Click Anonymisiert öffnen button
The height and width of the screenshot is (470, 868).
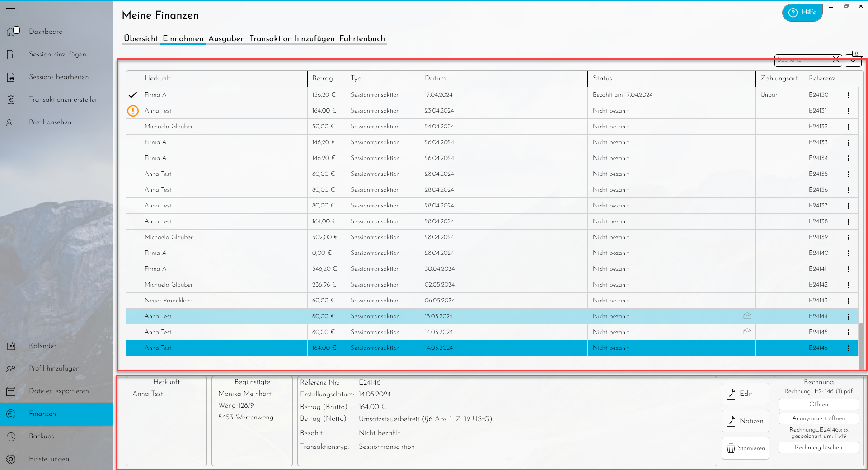818,418
